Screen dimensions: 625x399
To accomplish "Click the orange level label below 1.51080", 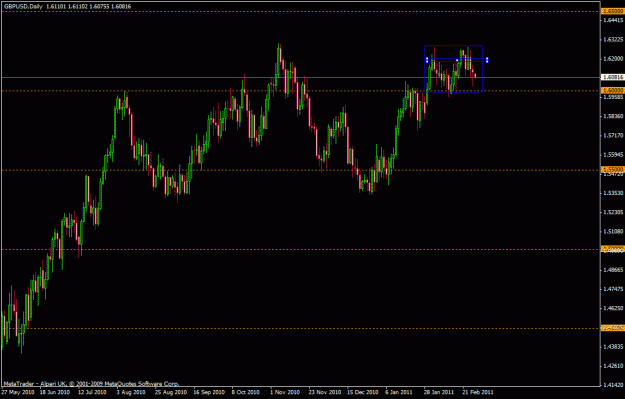I will click(613, 249).
